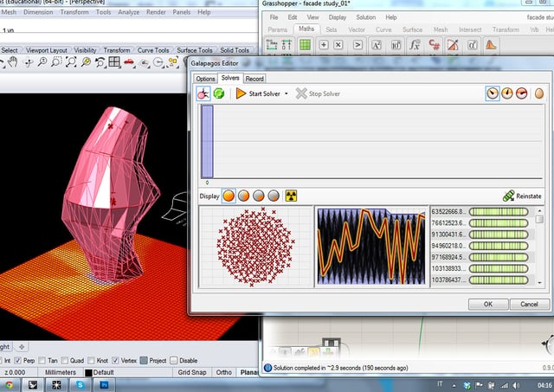
Task: Click the egg icon in Galapagos toolbar
Action: (538, 93)
